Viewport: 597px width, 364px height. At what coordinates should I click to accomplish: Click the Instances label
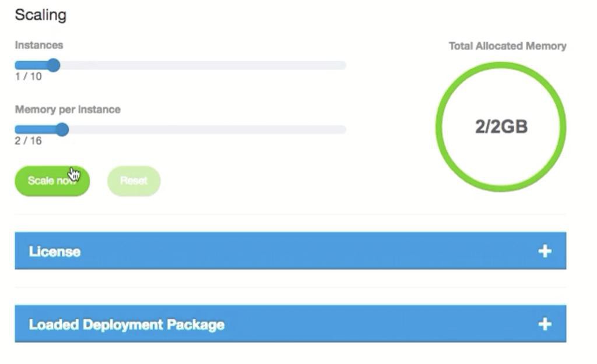[x=38, y=45]
